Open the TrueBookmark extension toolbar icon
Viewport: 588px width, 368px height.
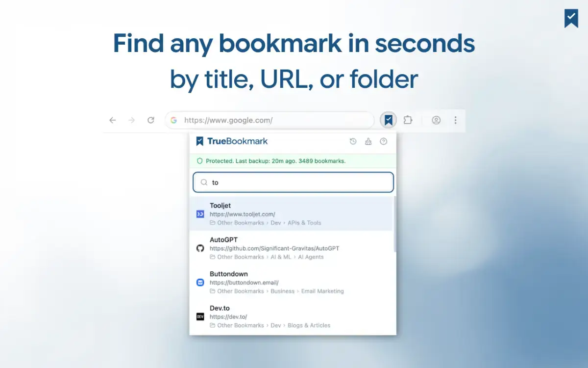pos(389,120)
